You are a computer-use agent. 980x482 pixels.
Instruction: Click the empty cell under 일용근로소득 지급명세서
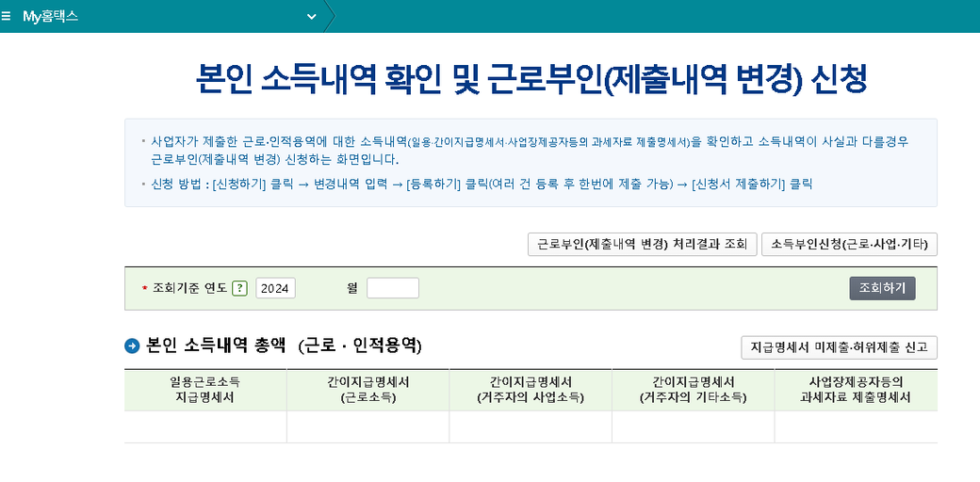pyautogui.click(x=204, y=426)
